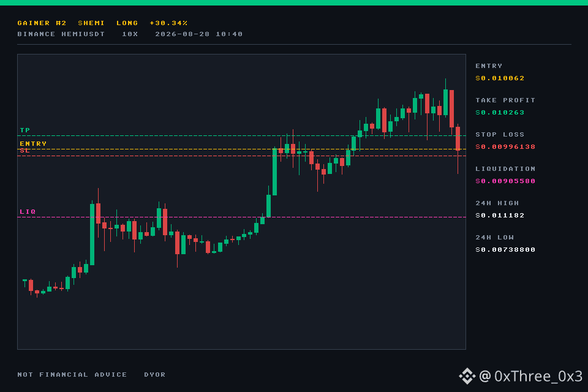
Task: Click the GAINER #2 heading text
Action: pos(42,23)
